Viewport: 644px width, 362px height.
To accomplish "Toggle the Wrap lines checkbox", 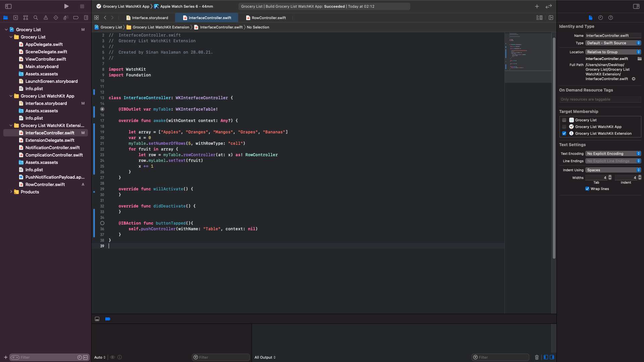I will tap(587, 189).
